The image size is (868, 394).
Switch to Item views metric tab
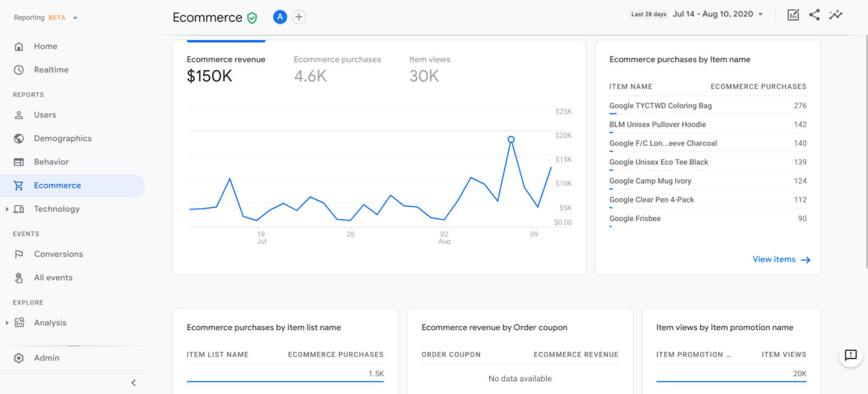pyautogui.click(x=430, y=70)
